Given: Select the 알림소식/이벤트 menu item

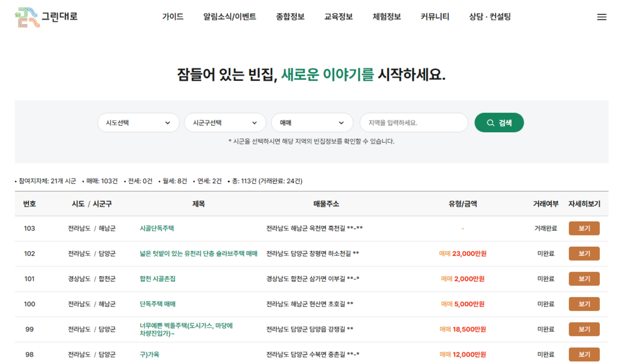Looking at the screenshot, I should pyautogui.click(x=230, y=17).
